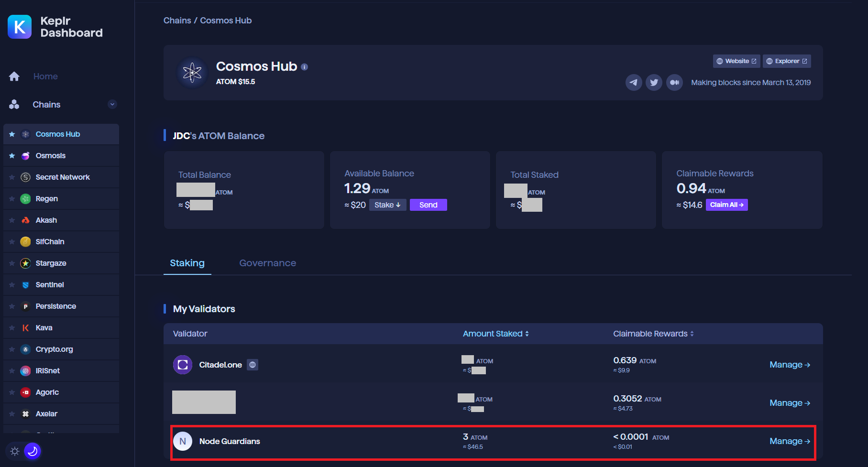Screen dimensions: 868x467
Task: Select IRISnet in the chain list
Action: tap(61, 371)
